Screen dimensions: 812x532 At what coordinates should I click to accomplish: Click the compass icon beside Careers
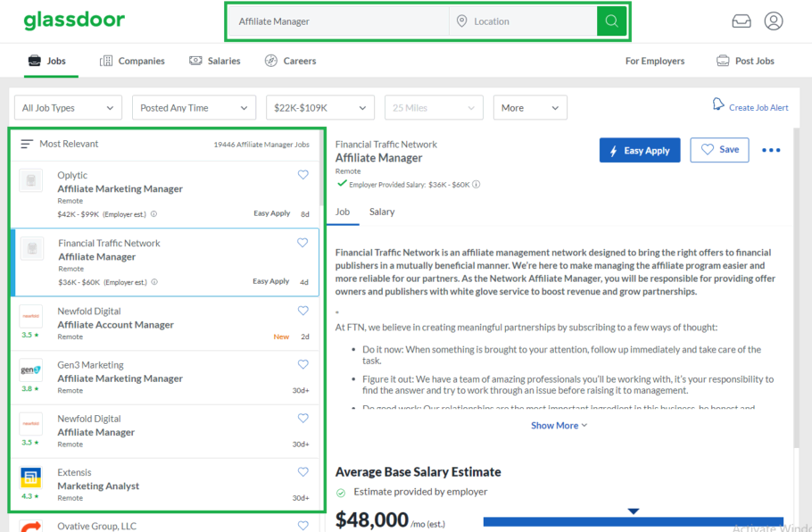pos(271,61)
